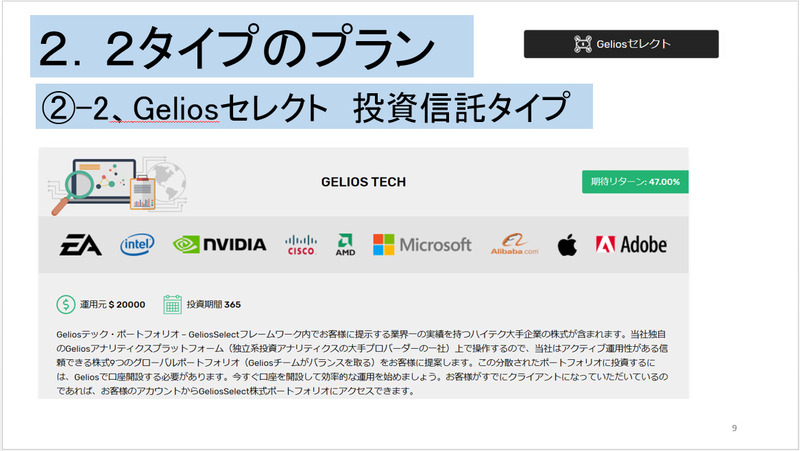Choose the AMD logo
This screenshot has width=800, height=451.
tap(345, 245)
